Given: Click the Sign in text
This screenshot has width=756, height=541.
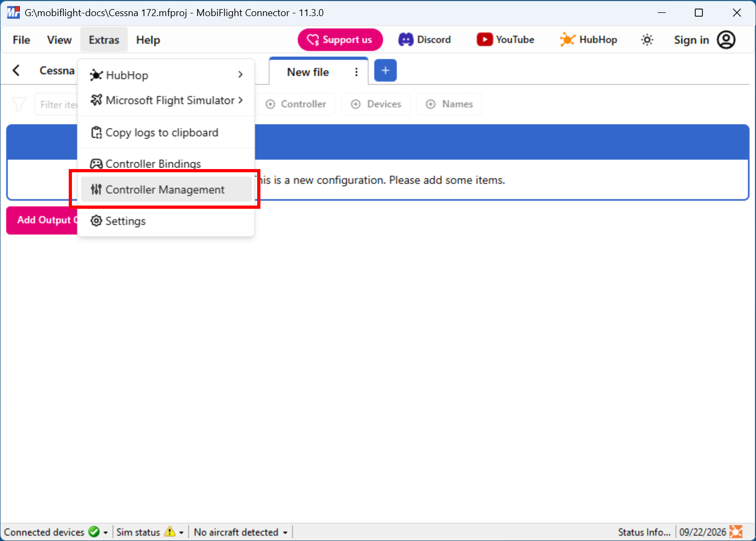Looking at the screenshot, I should click(x=692, y=40).
